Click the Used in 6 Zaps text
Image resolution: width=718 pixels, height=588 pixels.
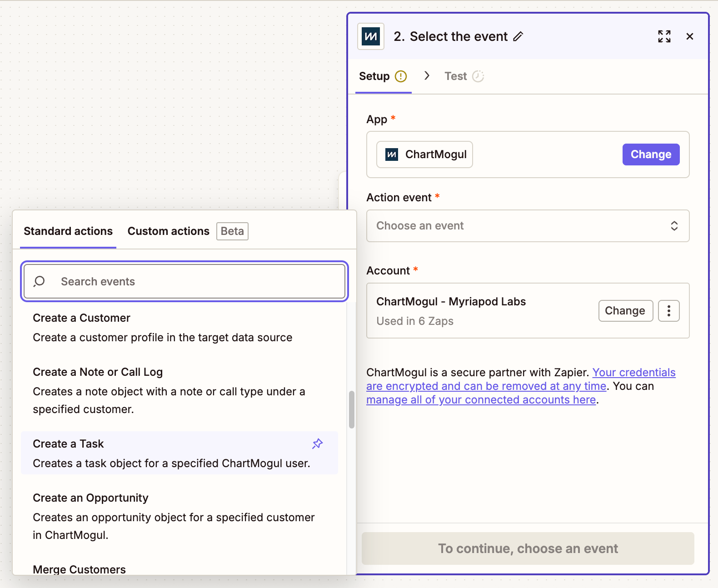click(x=415, y=321)
